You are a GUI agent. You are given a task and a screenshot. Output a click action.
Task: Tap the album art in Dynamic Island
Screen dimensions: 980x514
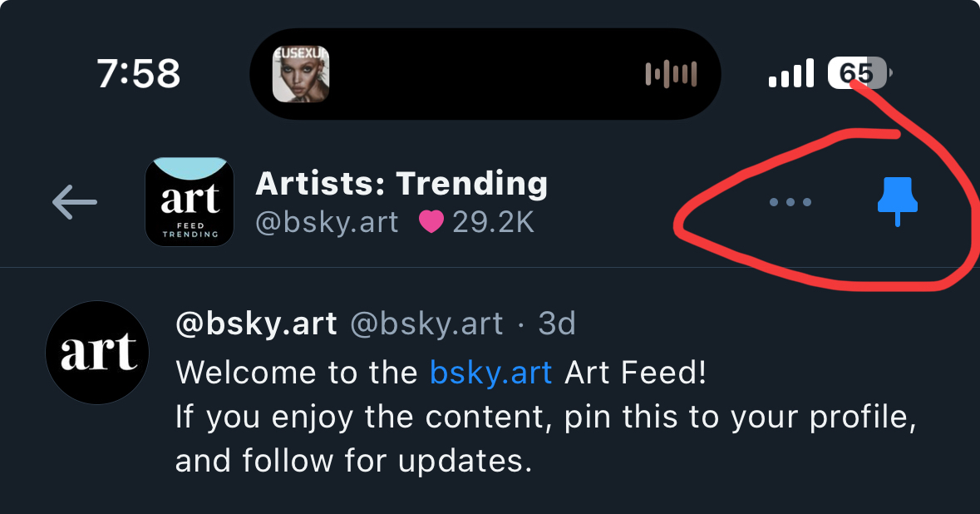(x=301, y=74)
